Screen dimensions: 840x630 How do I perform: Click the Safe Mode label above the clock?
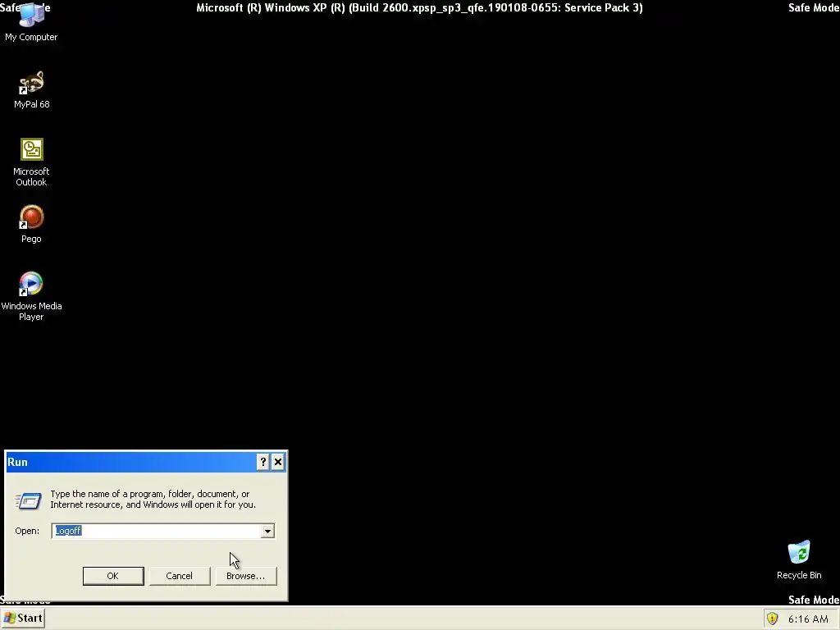point(814,600)
